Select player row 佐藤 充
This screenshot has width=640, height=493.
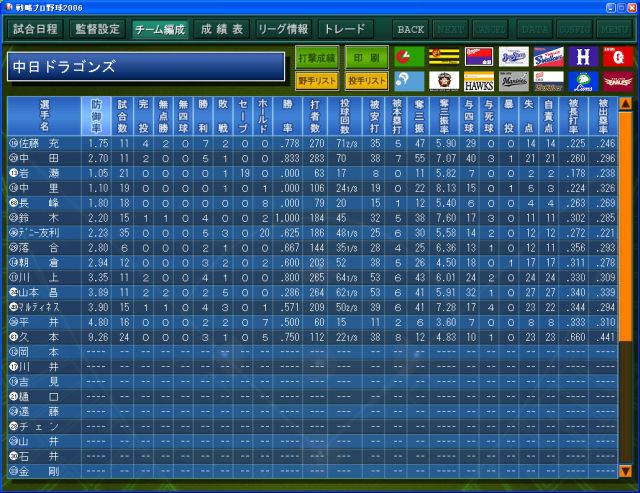pyautogui.click(x=312, y=143)
